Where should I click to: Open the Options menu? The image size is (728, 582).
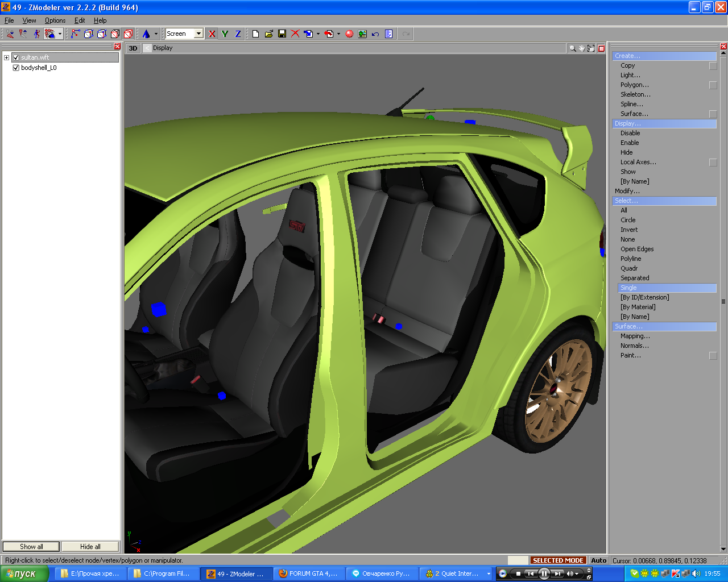55,20
